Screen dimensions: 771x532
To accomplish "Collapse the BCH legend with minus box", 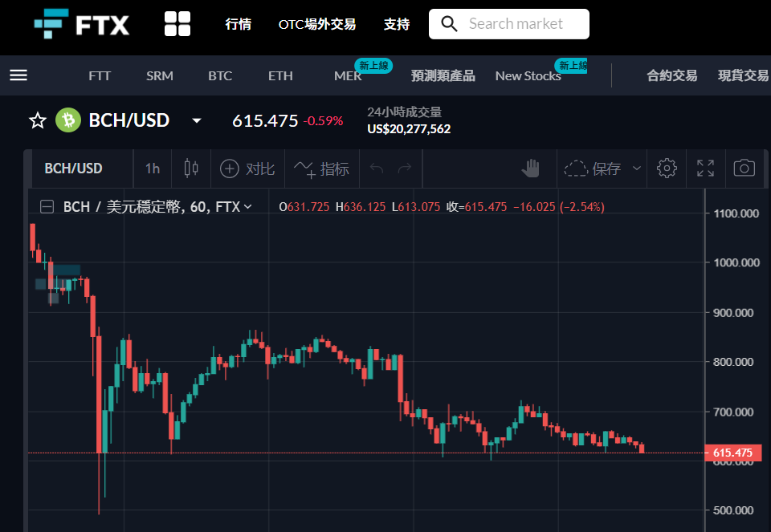I will (x=47, y=207).
